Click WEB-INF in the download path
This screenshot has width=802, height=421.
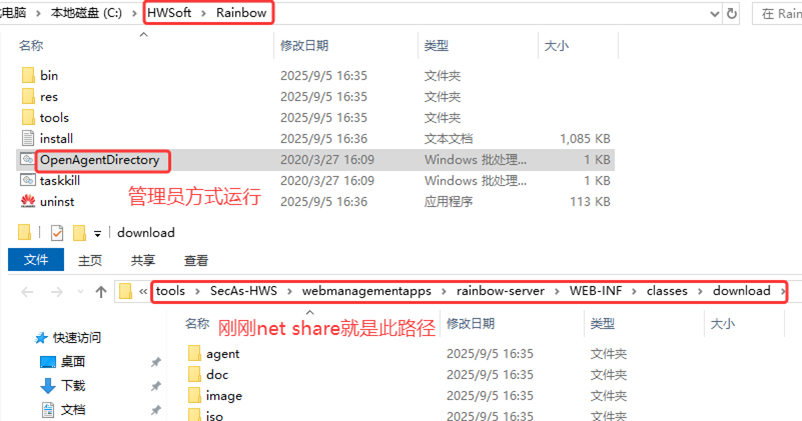coord(596,291)
